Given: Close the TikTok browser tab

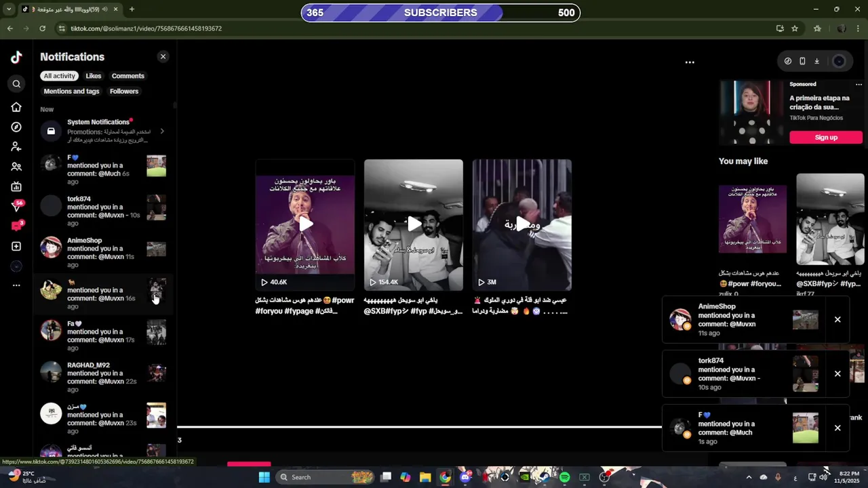Looking at the screenshot, I should coord(115,9).
